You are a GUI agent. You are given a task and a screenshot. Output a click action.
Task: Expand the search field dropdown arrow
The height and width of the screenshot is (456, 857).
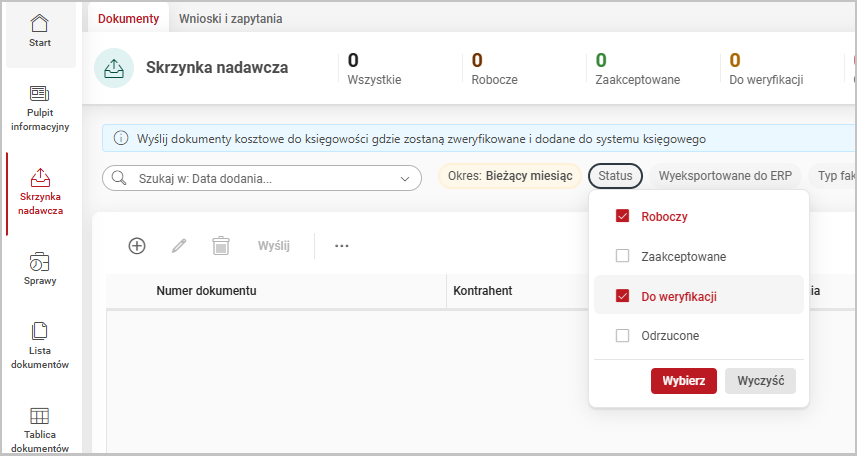point(405,179)
